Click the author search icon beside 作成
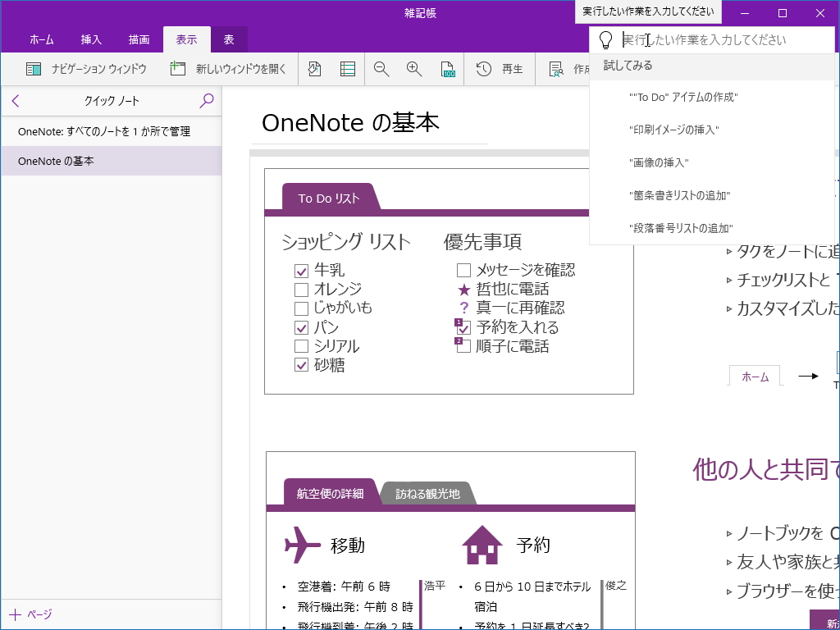Viewport: 840px width, 630px height. tap(557, 70)
